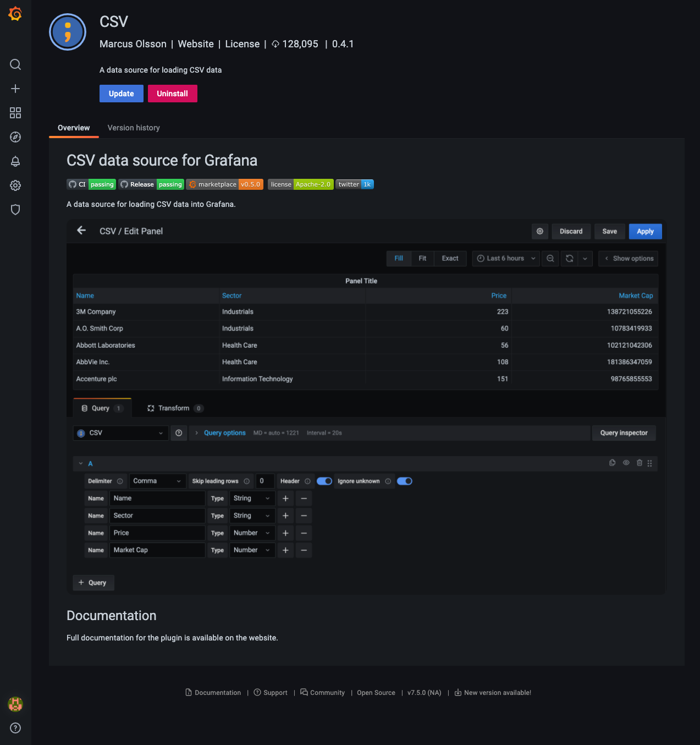
Task: Disable the Header toggle
Action: point(324,481)
